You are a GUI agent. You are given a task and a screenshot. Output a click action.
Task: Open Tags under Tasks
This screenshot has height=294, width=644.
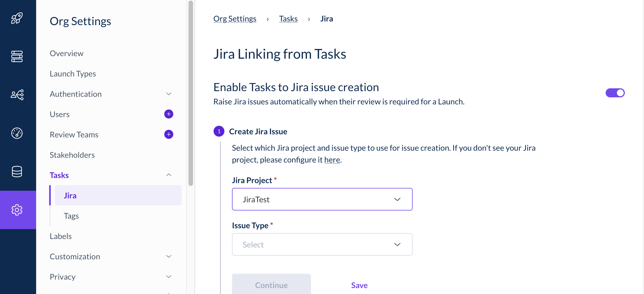[71, 216]
